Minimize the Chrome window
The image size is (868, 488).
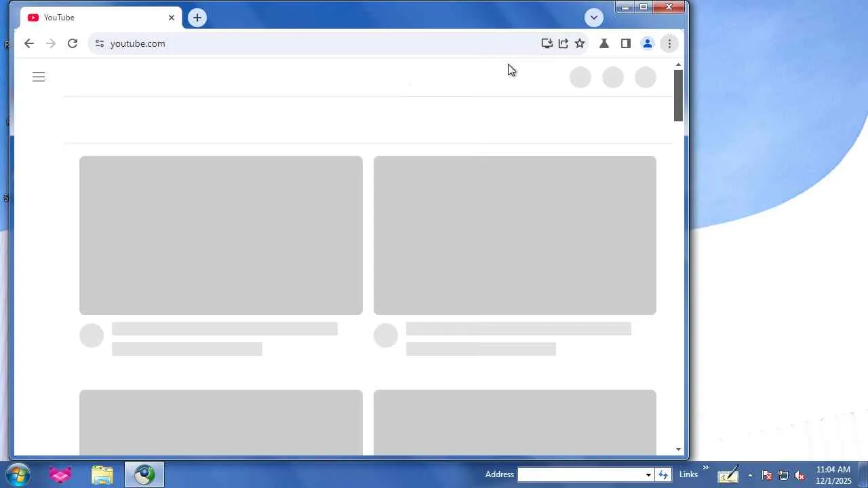[625, 7]
